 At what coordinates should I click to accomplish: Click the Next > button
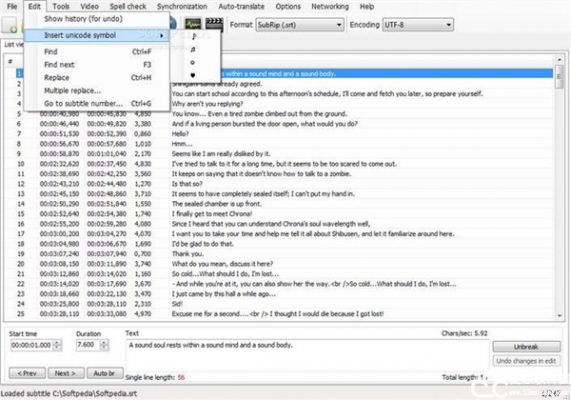[66, 373]
